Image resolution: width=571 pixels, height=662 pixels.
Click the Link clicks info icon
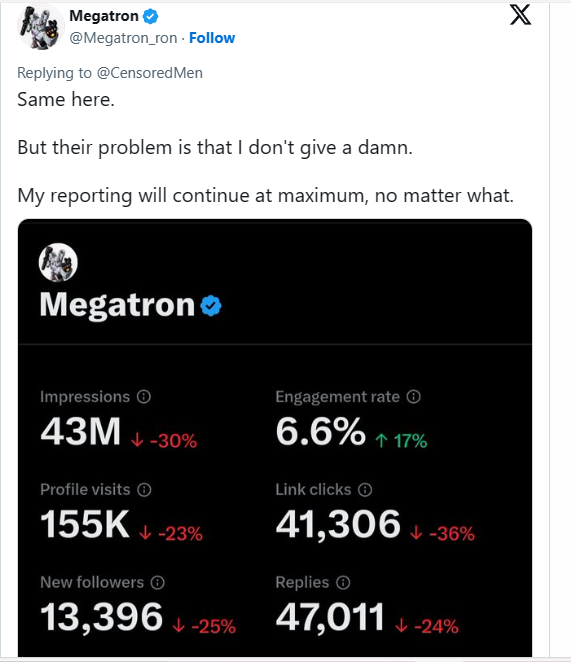point(365,490)
